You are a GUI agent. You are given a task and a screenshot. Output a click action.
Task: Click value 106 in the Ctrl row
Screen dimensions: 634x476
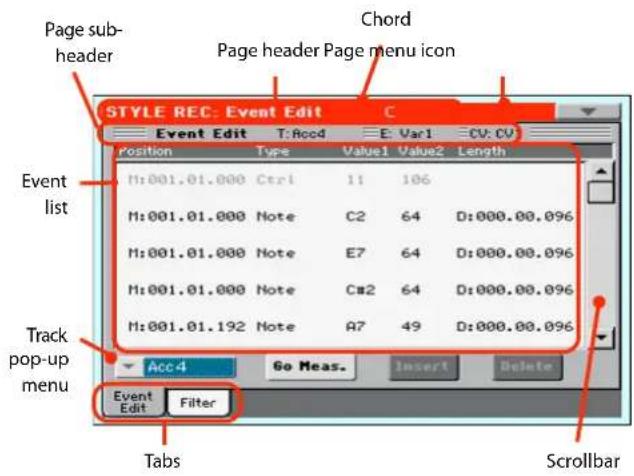click(416, 179)
